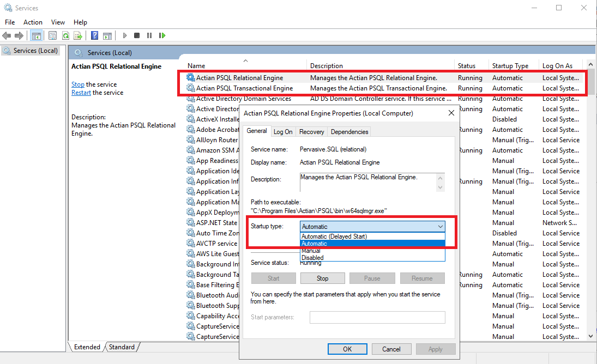Click the Pause button in Properties dialog
This screenshot has height=364, width=597.
(x=372, y=278)
